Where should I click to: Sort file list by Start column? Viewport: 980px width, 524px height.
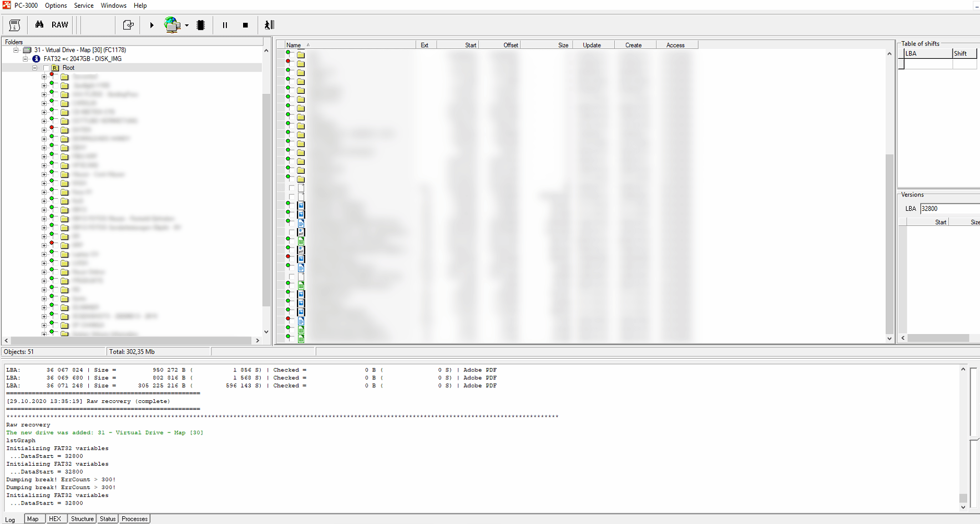[x=458, y=45]
